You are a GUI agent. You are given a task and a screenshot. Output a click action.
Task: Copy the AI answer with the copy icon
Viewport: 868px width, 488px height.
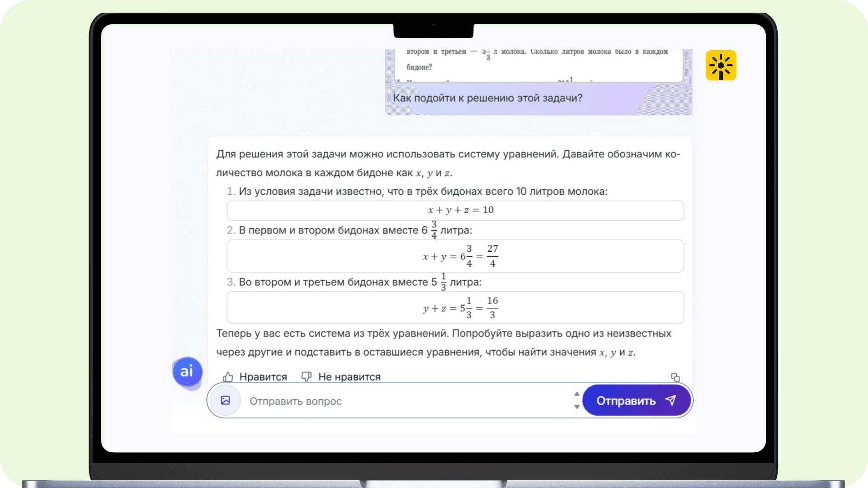click(x=675, y=377)
